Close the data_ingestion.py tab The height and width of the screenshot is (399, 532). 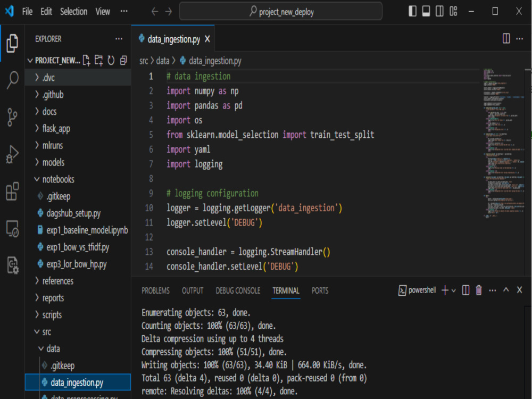207,39
